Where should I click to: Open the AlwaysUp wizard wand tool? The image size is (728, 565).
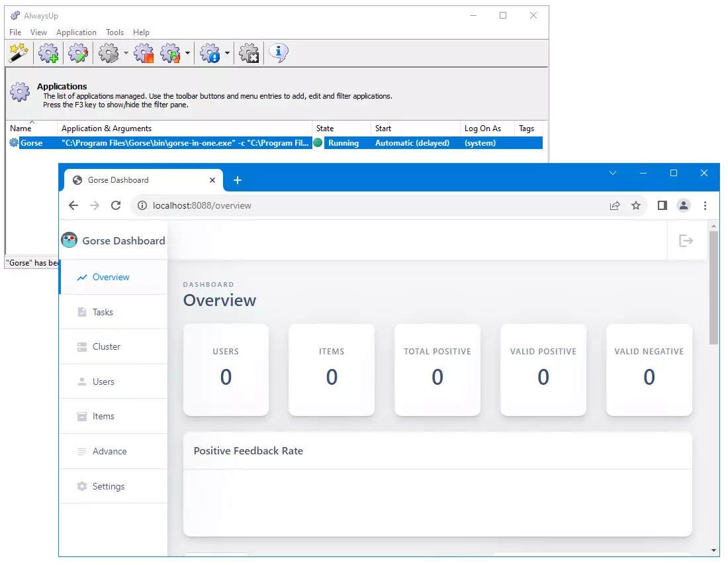tap(19, 53)
